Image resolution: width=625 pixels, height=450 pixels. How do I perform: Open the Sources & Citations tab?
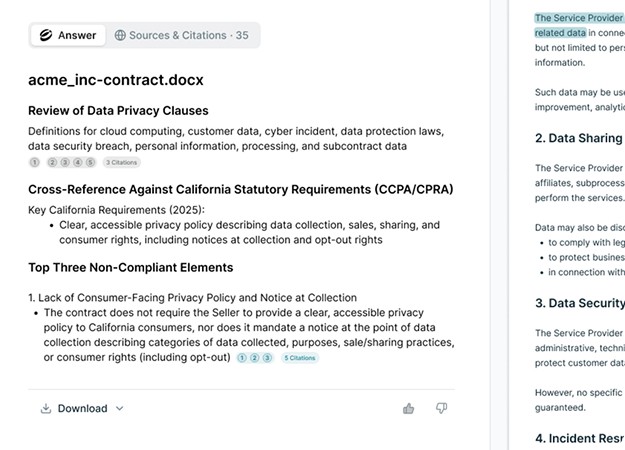pyautogui.click(x=181, y=35)
